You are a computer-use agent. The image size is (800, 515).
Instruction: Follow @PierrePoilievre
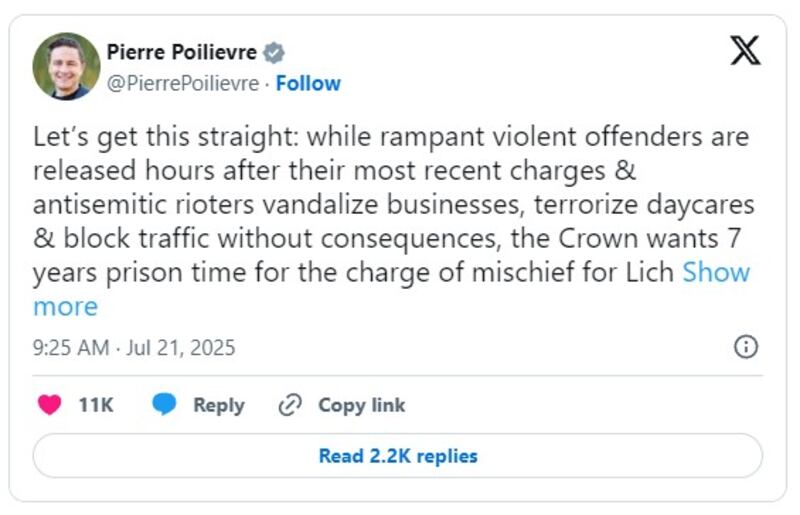point(308,83)
